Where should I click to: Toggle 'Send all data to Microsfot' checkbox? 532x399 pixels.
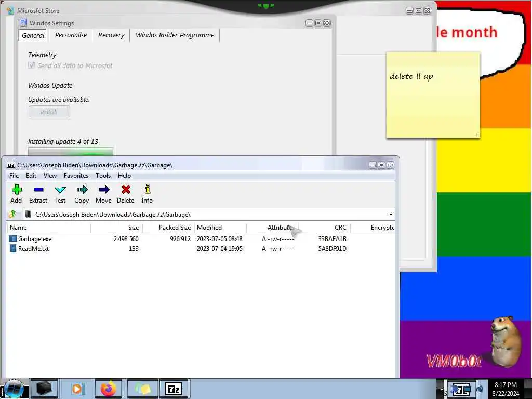[32, 65]
